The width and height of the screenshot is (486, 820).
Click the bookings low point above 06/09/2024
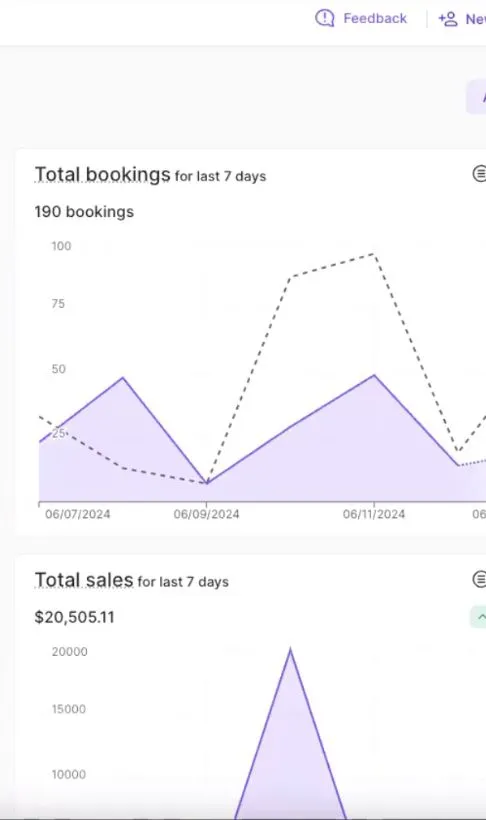207,483
